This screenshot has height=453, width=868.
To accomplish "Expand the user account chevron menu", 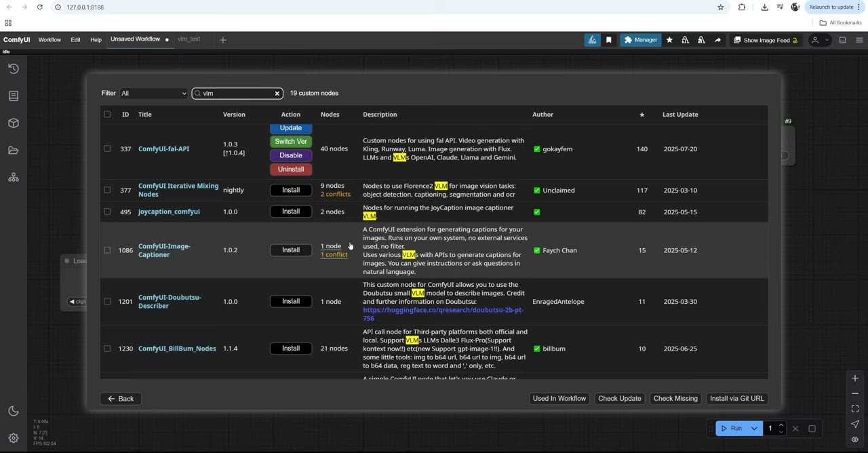I will pyautogui.click(x=827, y=40).
